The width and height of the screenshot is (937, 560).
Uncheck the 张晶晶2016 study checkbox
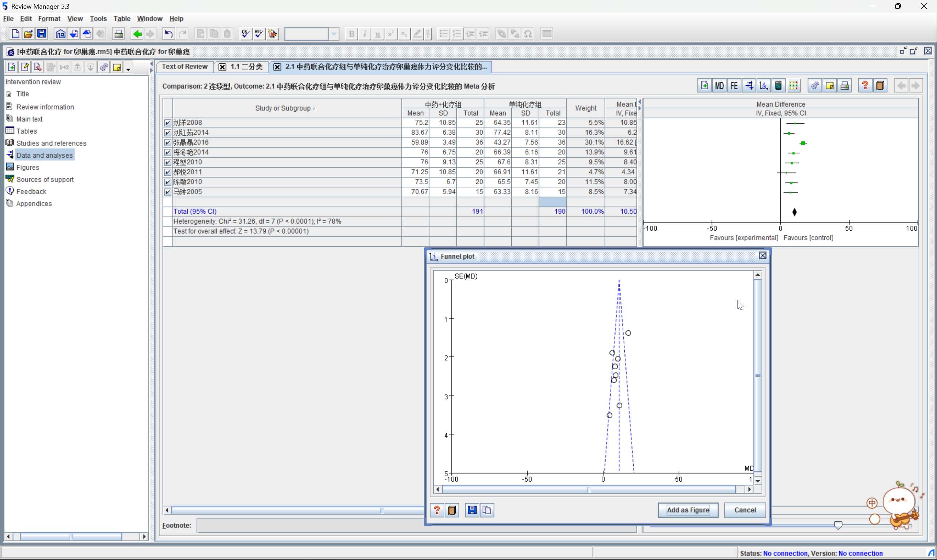click(168, 143)
